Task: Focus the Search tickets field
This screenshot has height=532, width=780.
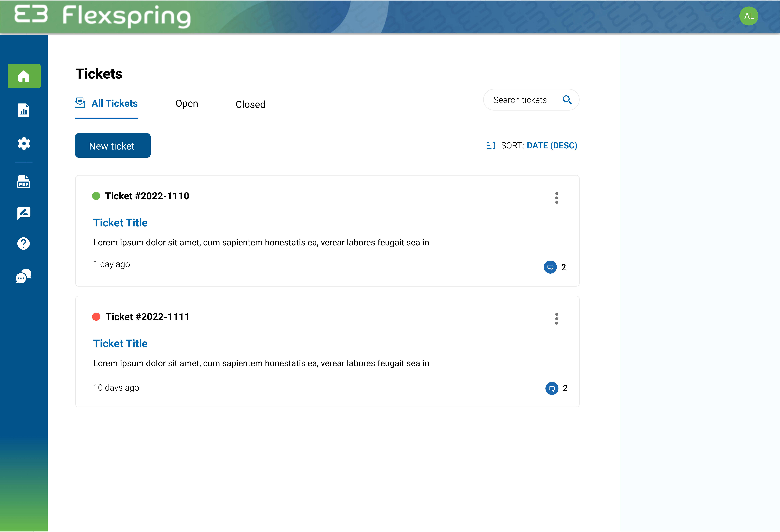Action: click(531, 100)
